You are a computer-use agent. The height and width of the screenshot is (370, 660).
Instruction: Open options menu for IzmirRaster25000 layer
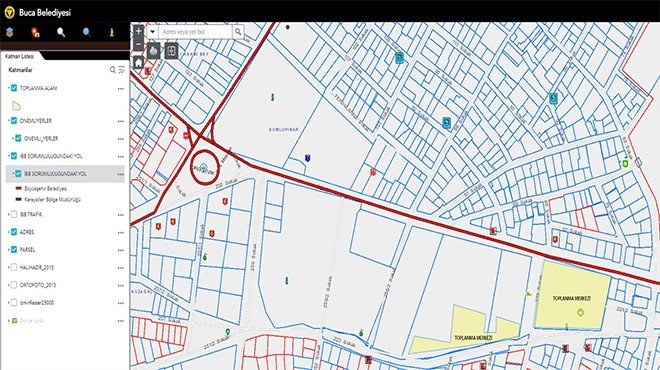click(121, 303)
